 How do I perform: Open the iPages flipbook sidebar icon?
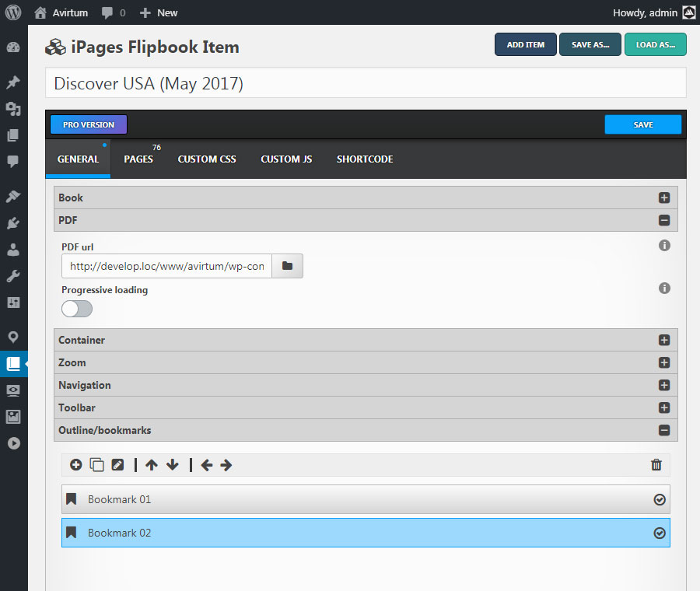point(13,364)
